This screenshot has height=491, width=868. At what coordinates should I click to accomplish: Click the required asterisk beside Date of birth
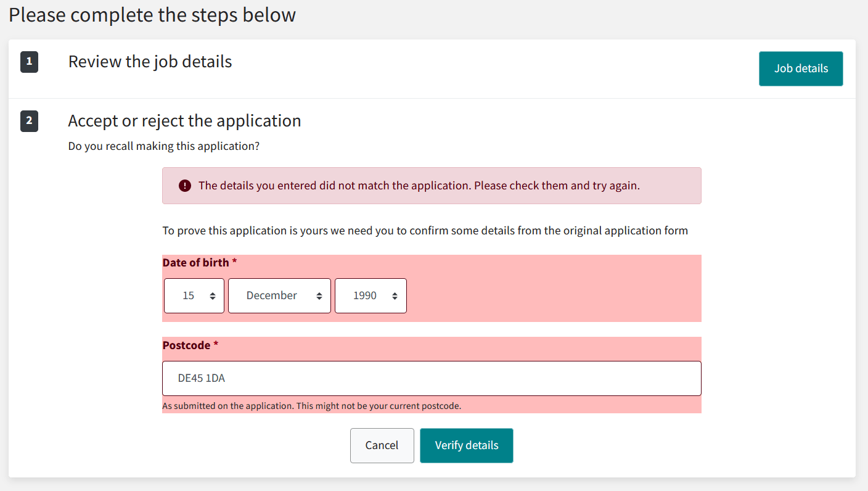click(234, 263)
